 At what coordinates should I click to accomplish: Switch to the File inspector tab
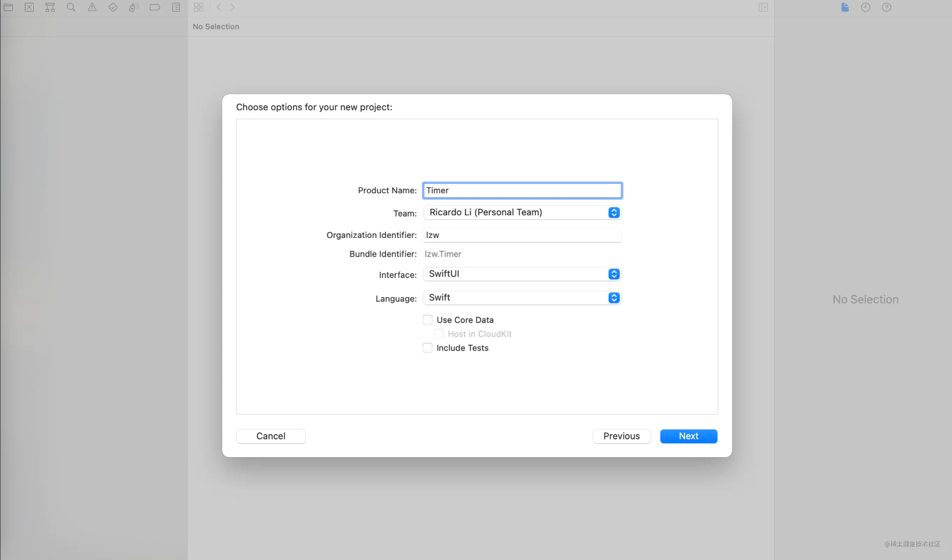[x=845, y=8]
